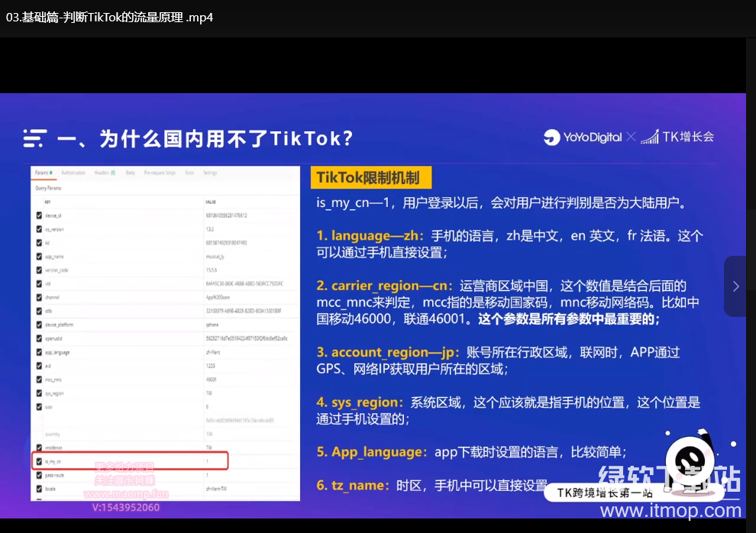Image resolution: width=756 pixels, height=533 pixels.
Task: Switch to the Authorization tab
Action: (x=73, y=173)
